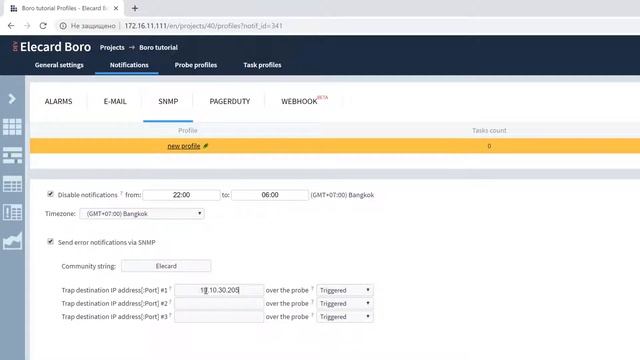Click browser back arrow

pos(11,26)
